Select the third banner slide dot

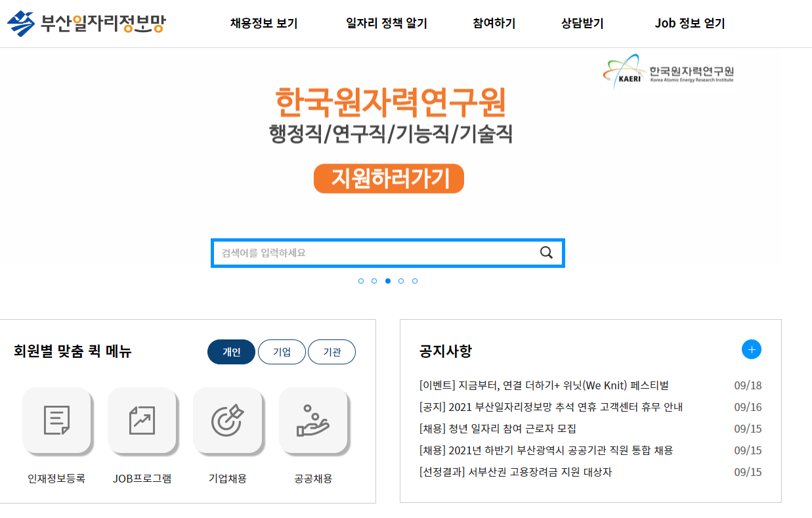click(x=388, y=281)
